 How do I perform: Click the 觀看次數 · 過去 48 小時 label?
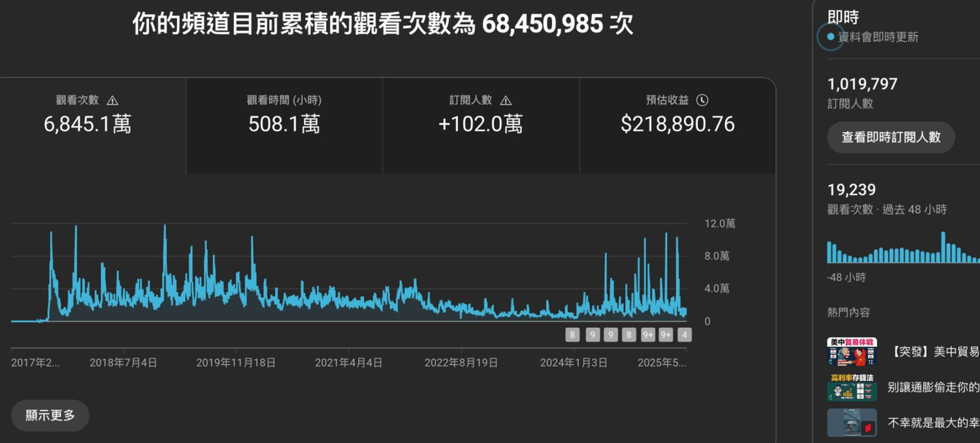(887, 210)
